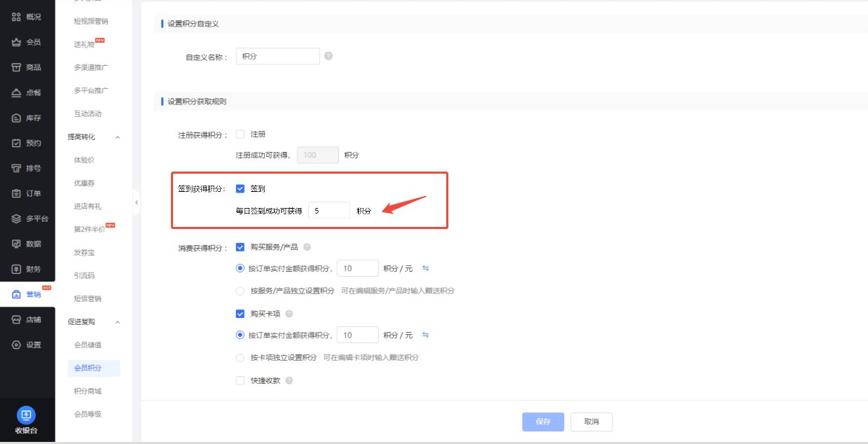
Task: Select 按服务/产品独立设置积分 radio option
Action: (x=240, y=290)
